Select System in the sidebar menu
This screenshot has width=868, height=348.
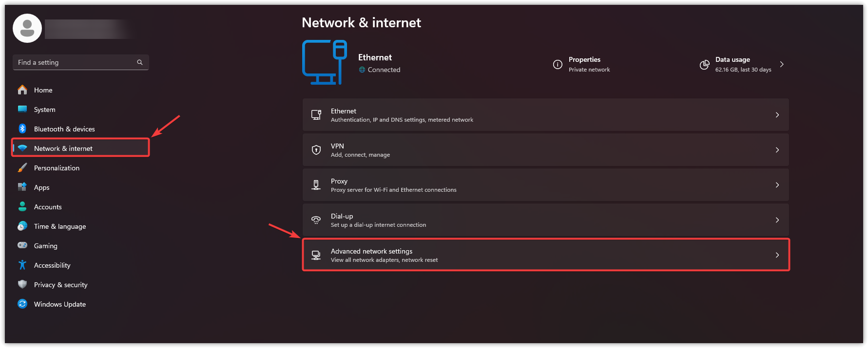click(45, 110)
